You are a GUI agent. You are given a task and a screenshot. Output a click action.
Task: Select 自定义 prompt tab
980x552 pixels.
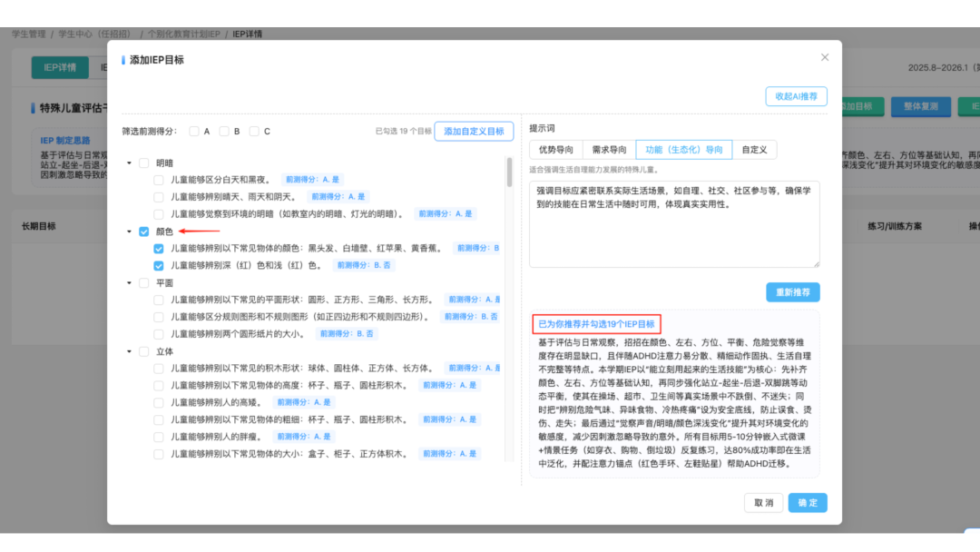point(754,150)
